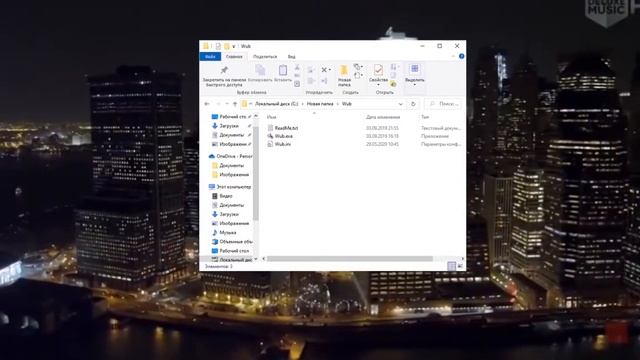Click Локальный диск (C:) in the address breadcrumb
The height and width of the screenshot is (360, 640).
(x=276, y=104)
